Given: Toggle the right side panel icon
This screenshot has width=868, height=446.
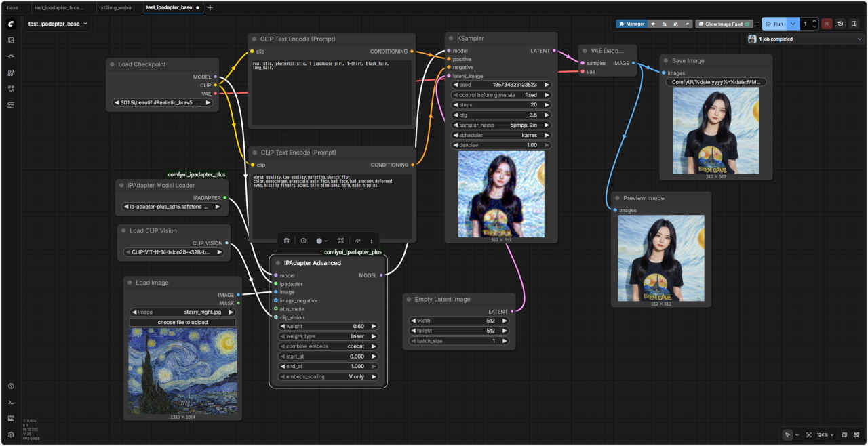Looking at the screenshot, I should click(x=854, y=24).
